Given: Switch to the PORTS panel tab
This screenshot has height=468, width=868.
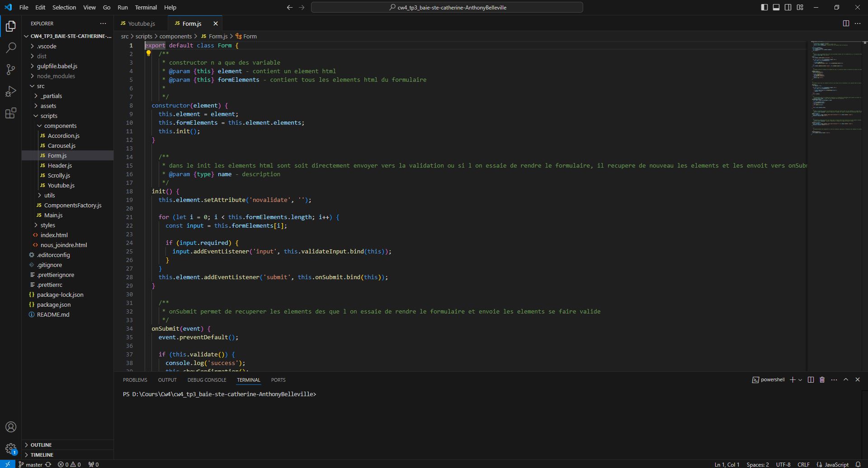Looking at the screenshot, I should 278,380.
